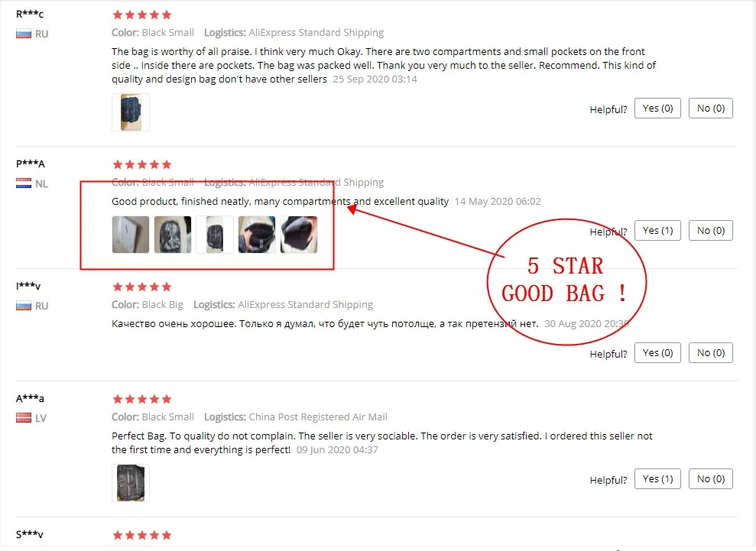Vote No (0) on I***v's Russian review
This screenshot has width=756, height=551.
(711, 353)
